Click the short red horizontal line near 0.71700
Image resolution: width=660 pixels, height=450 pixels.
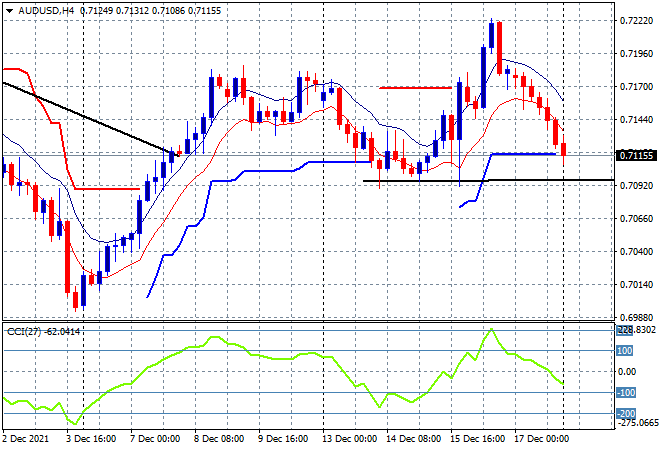click(x=415, y=88)
